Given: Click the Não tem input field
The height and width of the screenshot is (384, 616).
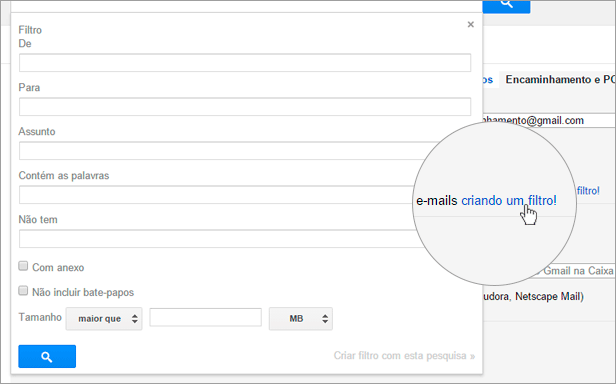Looking at the screenshot, I should point(218,239).
